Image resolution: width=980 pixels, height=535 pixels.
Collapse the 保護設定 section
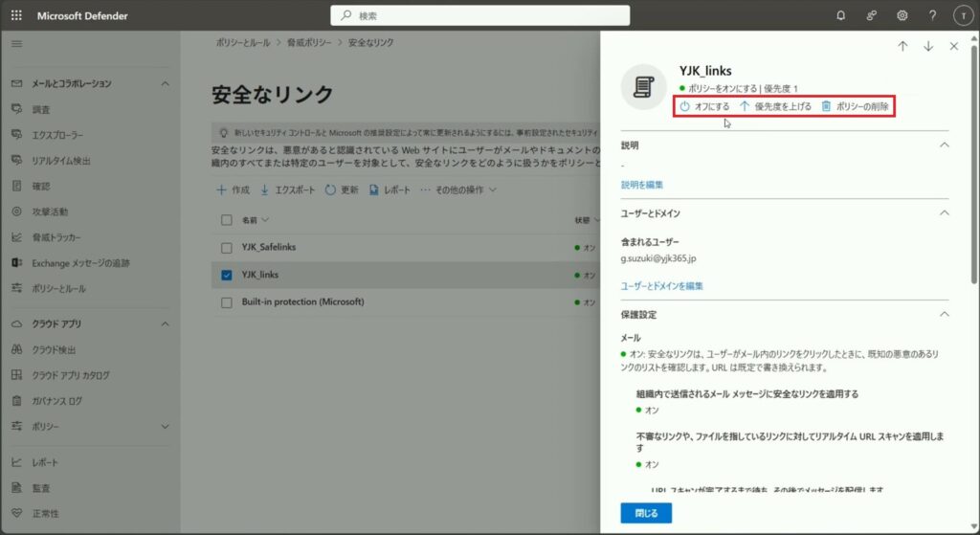pos(944,314)
